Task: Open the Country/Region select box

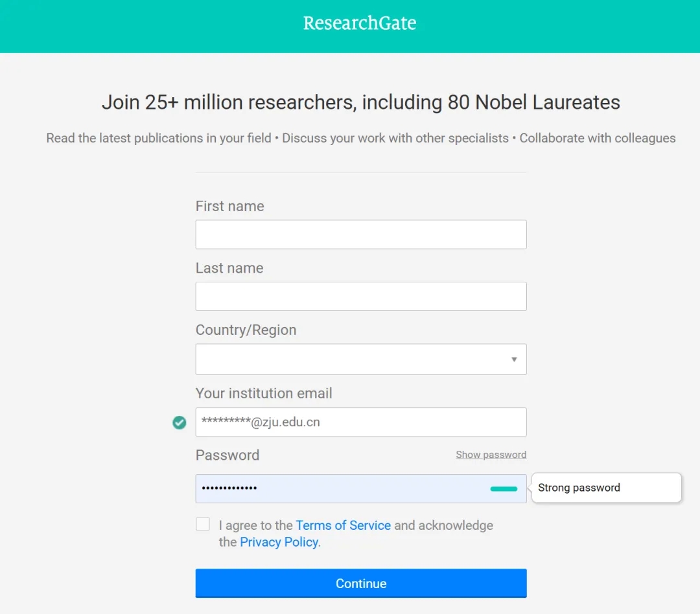Action: tap(361, 359)
